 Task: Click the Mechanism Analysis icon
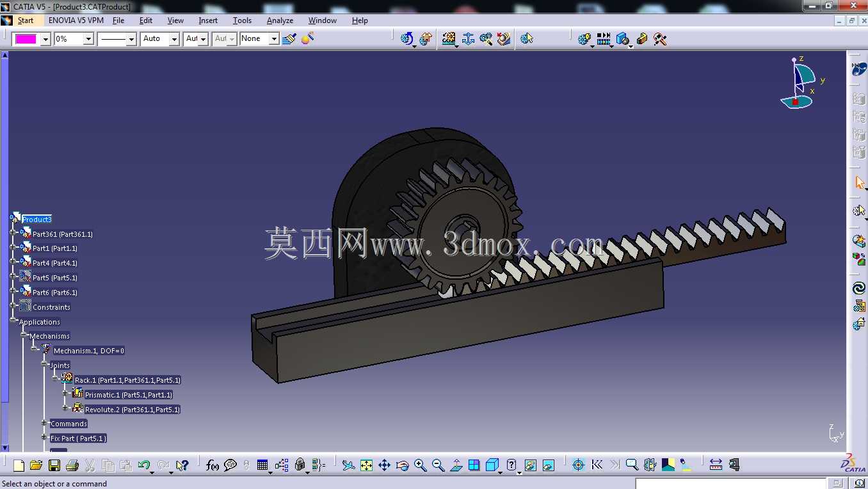click(x=527, y=39)
